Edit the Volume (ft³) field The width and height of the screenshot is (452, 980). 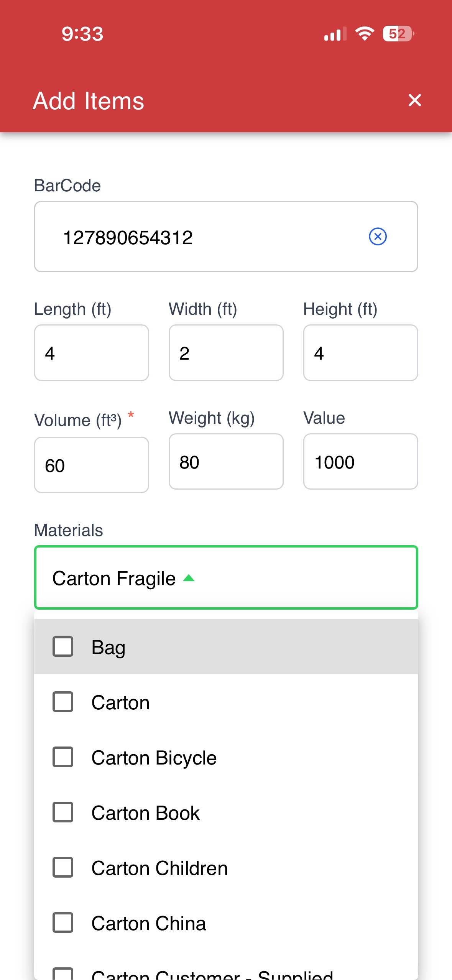(x=92, y=465)
